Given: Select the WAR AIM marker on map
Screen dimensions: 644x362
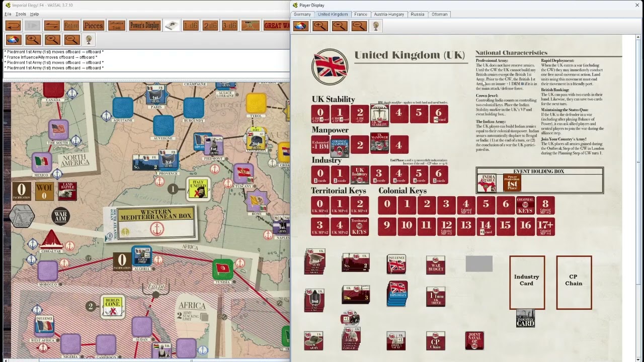Looking at the screenshot, I should tap(60, 216).
